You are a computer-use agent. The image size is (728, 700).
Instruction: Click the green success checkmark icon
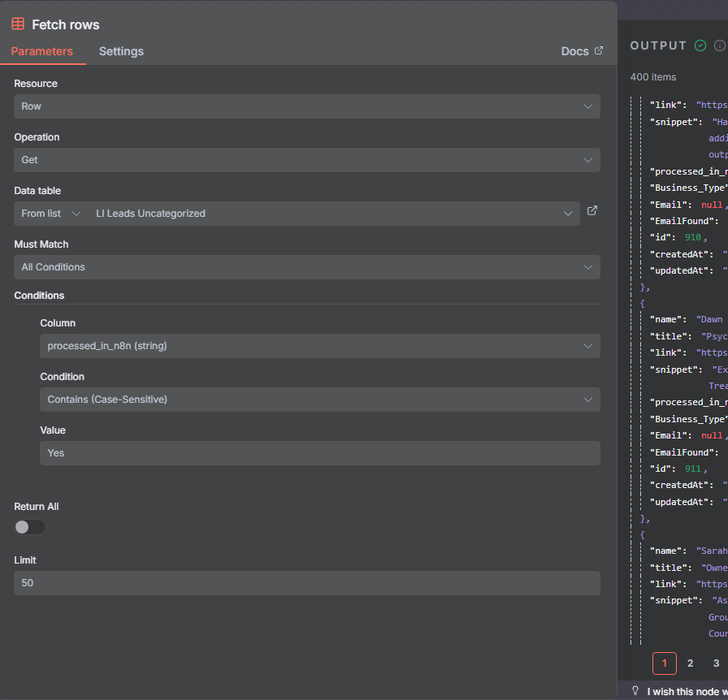(x=700, y=46)
